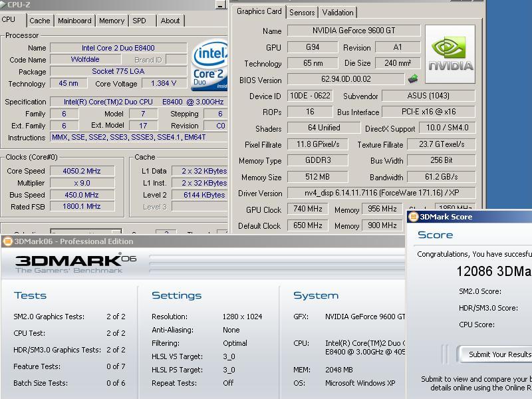Click the Code Name field 'Wolfdale'
The height and width of the screenshot is (399, 532).
tap(86, 59)
